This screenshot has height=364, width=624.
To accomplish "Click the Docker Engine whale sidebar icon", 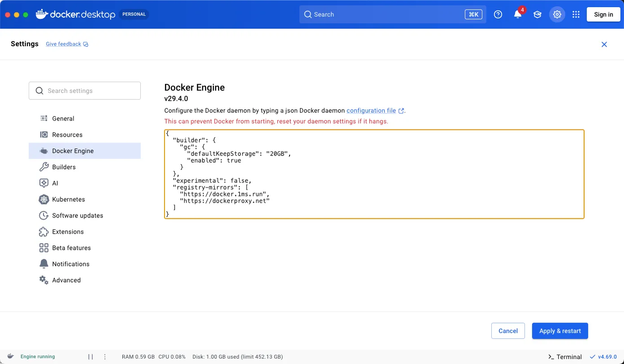I will pos(44,151).
